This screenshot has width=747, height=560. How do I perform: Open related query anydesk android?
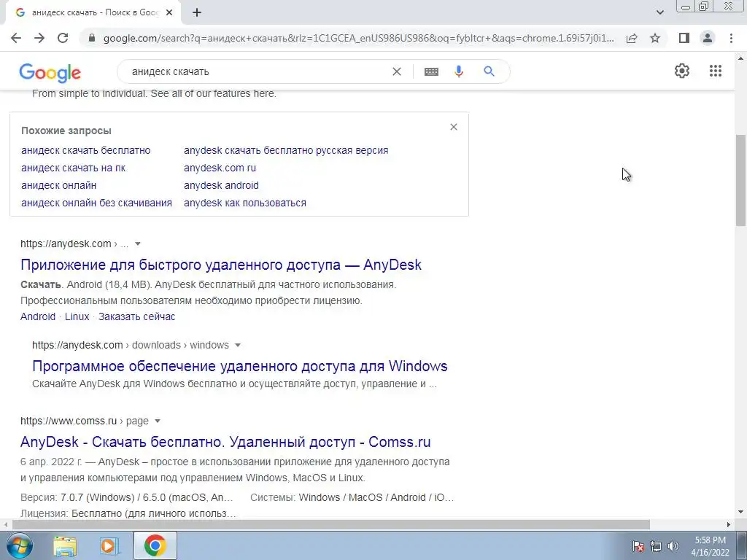221,185
